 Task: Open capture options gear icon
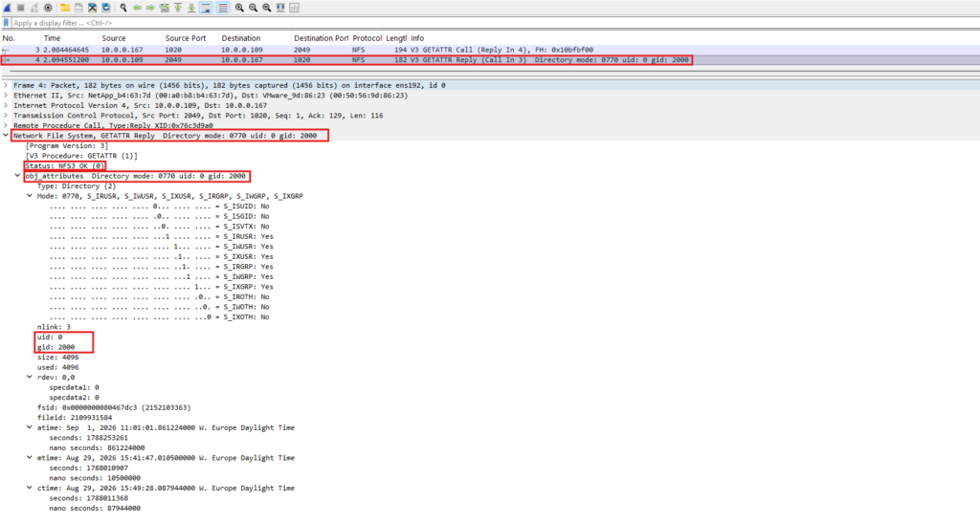tap(48, 8)
